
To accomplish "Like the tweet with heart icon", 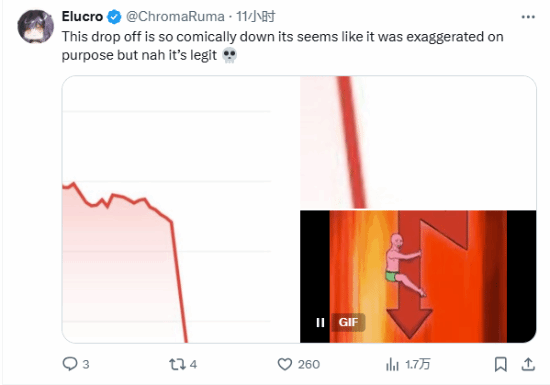I will tap(285, 364).
